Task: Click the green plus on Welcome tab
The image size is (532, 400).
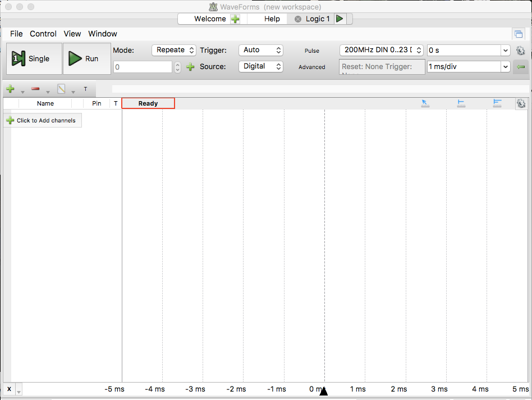Action: tap(235, 19)
